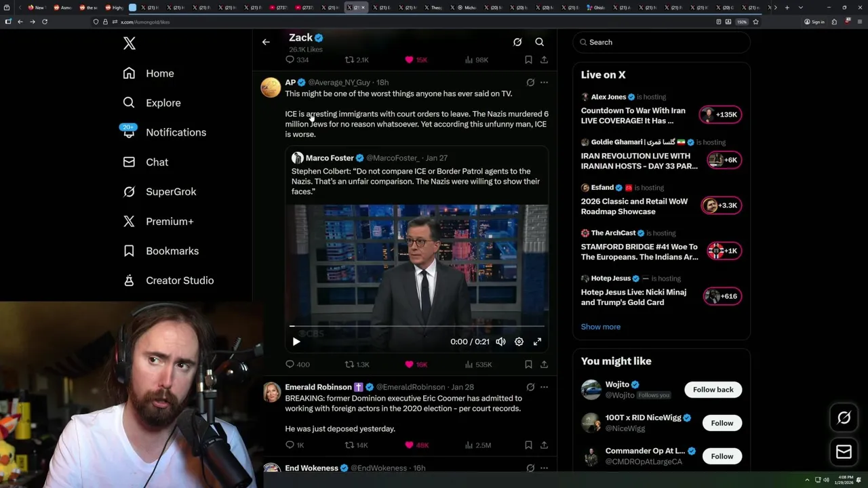Viewport: 868px width, 488px height.
Task: Share the post with 2.5M views
Action: pos(544,445)
